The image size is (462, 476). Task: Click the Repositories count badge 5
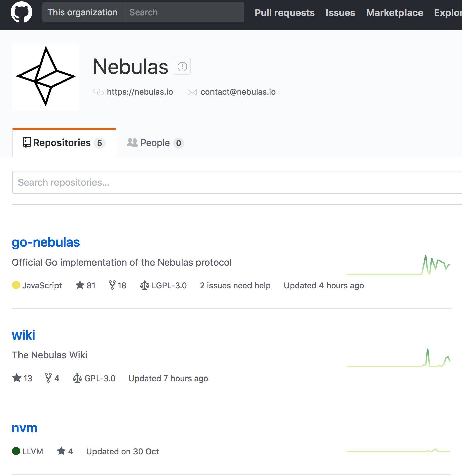(x=100, y=143)
